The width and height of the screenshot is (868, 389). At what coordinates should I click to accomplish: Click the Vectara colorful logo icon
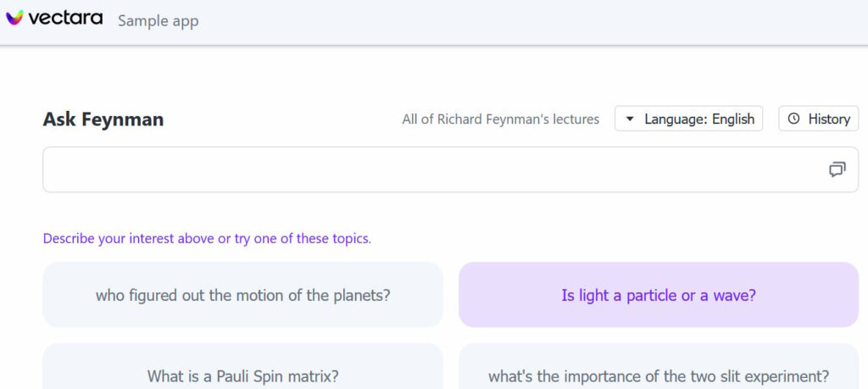point(15,18)
